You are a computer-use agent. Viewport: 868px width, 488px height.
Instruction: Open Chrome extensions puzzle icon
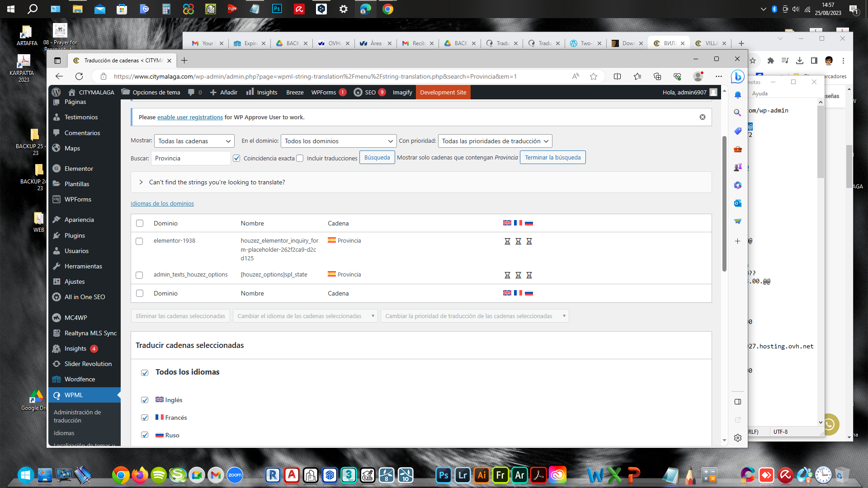pyautogui.click(x=771, y=61)
